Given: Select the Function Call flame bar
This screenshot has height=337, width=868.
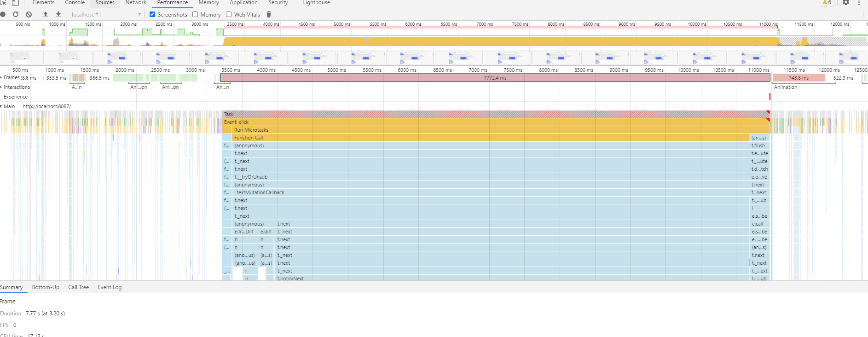Looking at the screenshot, I should click(491, 138).
